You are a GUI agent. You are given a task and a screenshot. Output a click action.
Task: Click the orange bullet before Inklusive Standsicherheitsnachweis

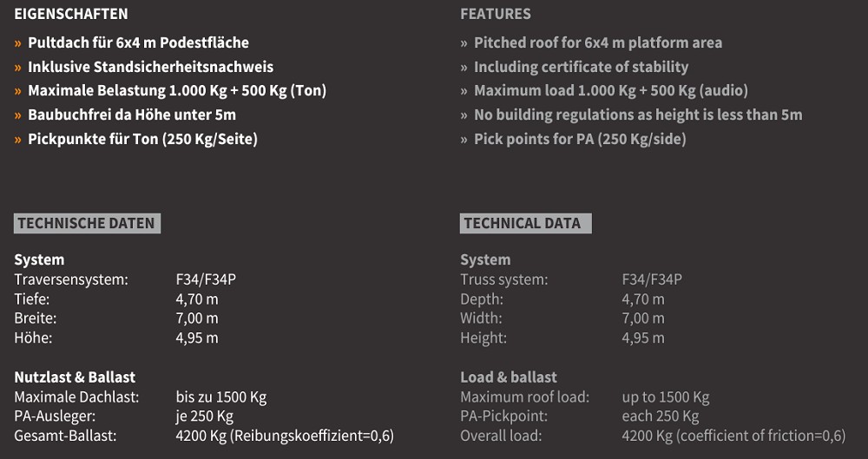[x=17, y=68]
